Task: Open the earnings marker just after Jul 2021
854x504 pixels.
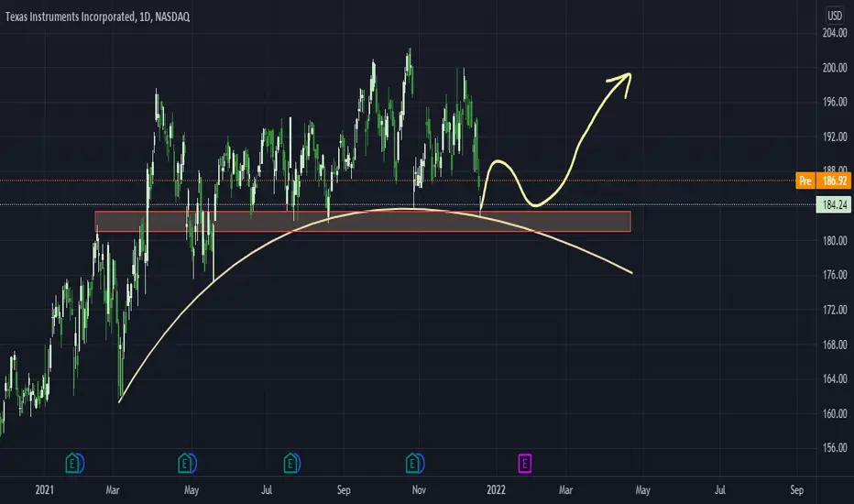Action: pos(290,464)
